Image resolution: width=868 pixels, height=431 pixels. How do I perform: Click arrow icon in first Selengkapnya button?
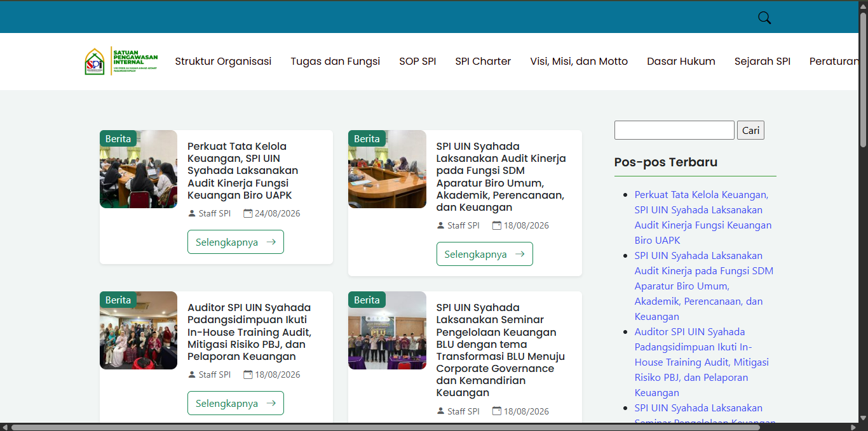(x=271, y=242)
